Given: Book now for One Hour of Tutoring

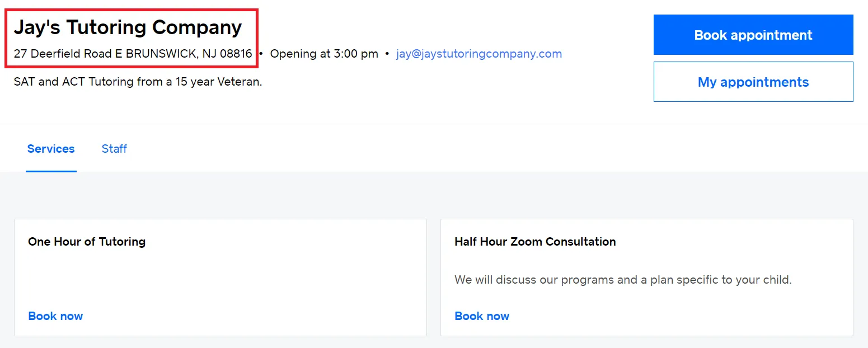Looking at the screenshot, I should 55,316.
